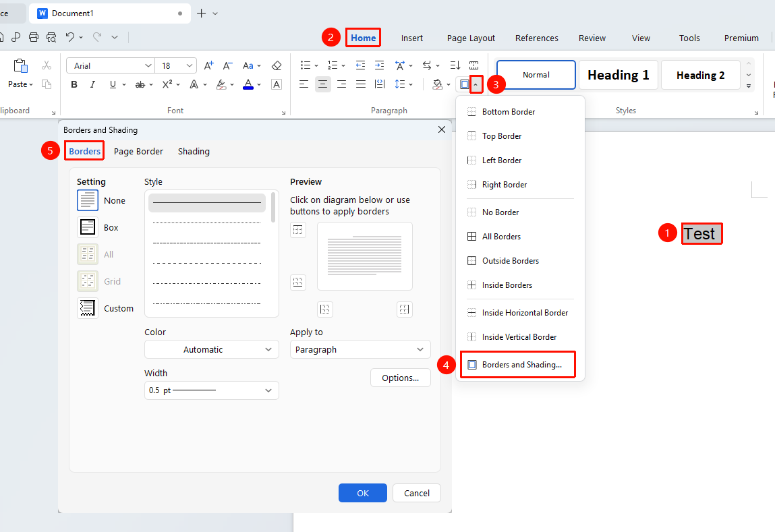
Task: Click the Print icon in quick access toolbar
Action: pyautogui.click(x=34, y=37)
